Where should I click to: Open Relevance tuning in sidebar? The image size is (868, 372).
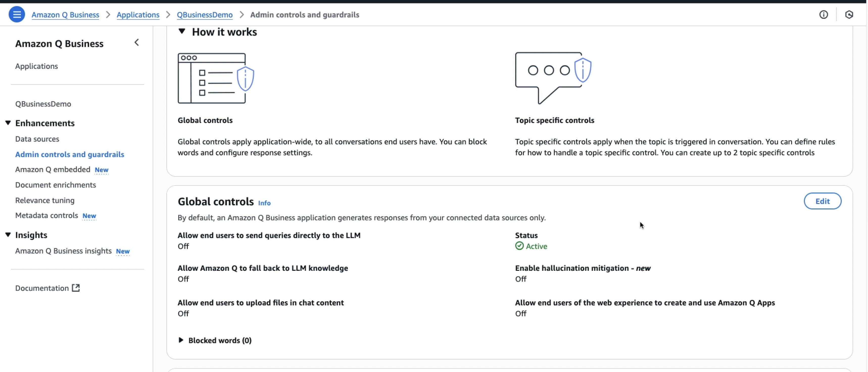(x=45, y=200)
